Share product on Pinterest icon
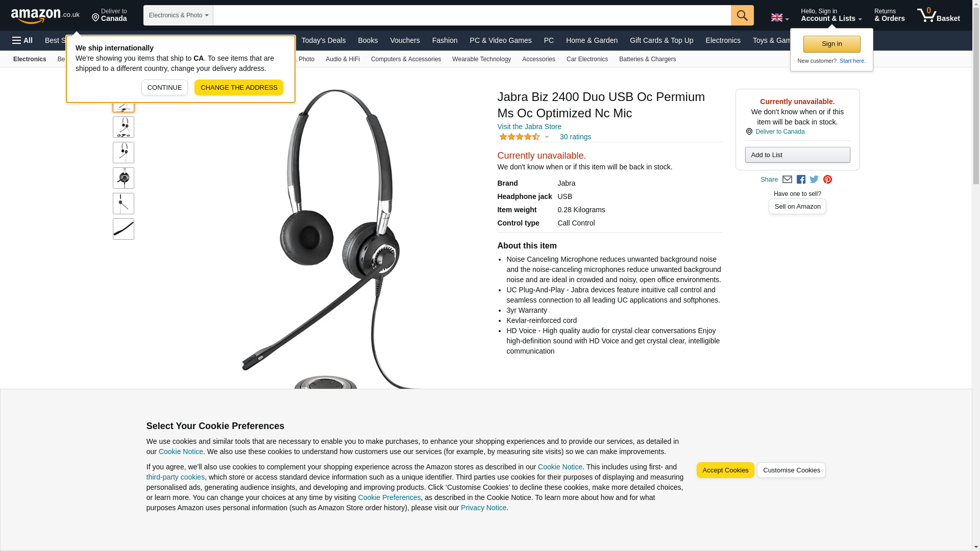980x551 pixels. coord(827,180)
